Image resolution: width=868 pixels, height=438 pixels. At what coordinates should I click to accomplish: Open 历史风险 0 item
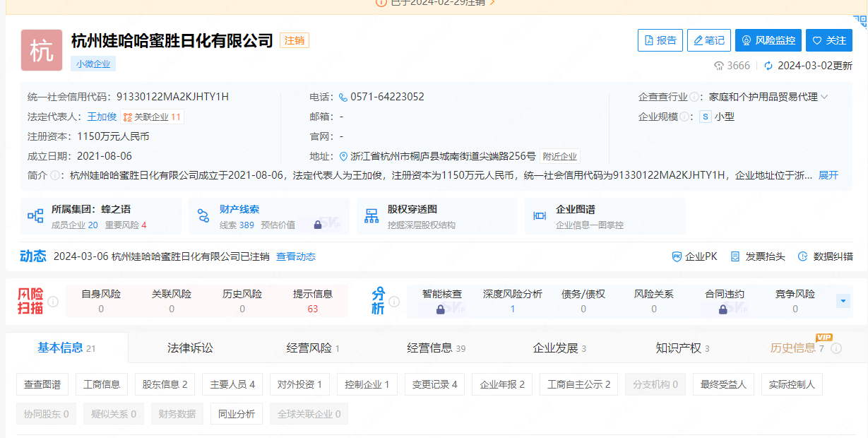pyautogui.click(x=242, y=301)
